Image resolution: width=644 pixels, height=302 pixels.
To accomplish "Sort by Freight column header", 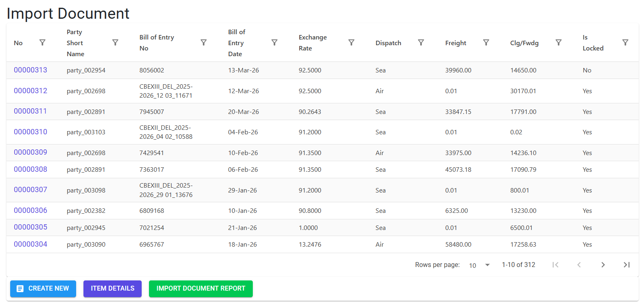I will [456, 43].
